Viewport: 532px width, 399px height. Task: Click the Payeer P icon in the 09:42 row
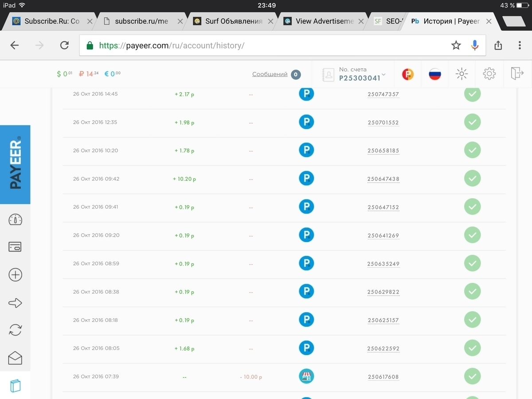pyautogui.click(x=306, y=179)
